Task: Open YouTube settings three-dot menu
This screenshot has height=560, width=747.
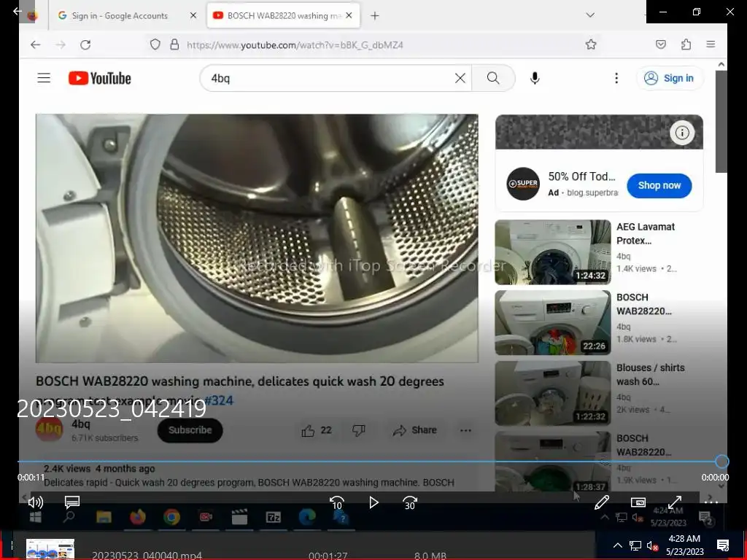Action: pyautogui.click(x=616, y=78)
